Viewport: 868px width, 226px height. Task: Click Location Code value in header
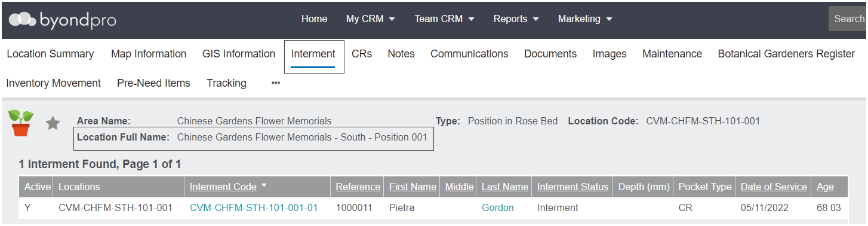click(703, 121)
